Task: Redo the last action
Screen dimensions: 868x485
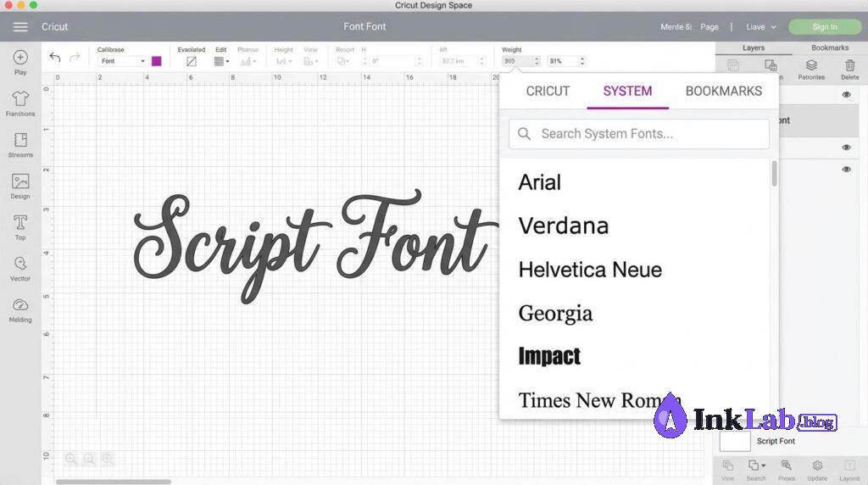Action: point(75,57)
